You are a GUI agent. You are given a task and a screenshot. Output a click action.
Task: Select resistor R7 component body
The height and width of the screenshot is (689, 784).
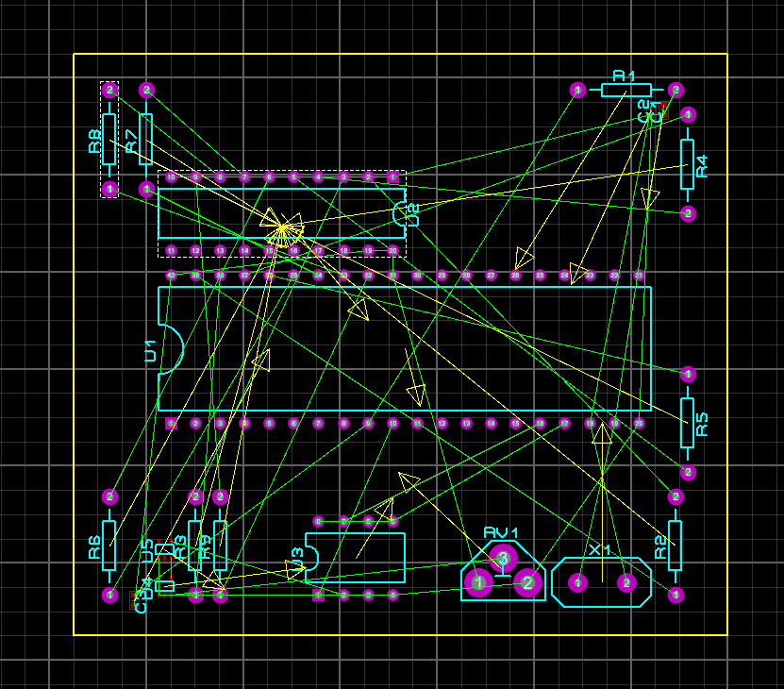tap(146, 139)
